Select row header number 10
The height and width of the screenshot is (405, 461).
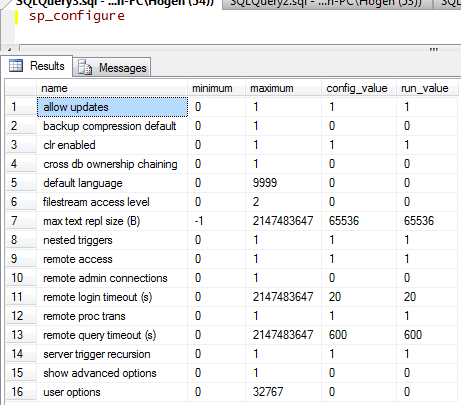pyautogui.click(x=21, y=278)
